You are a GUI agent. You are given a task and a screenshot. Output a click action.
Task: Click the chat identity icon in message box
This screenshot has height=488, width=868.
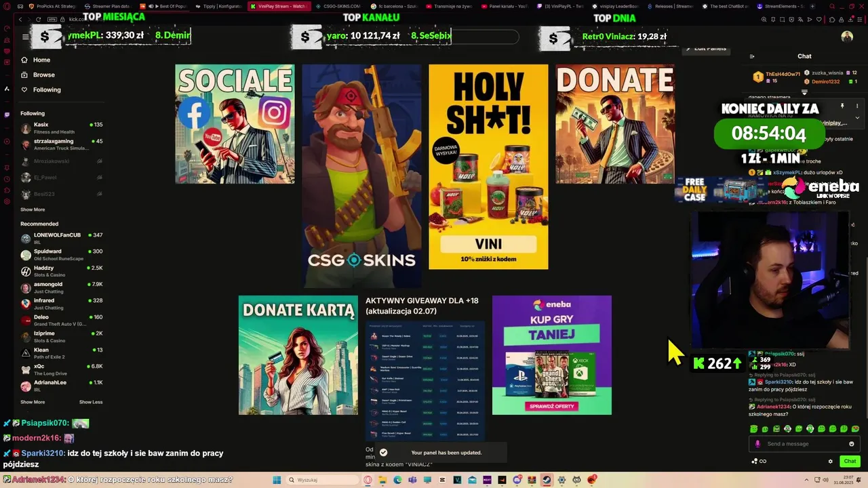757,444
